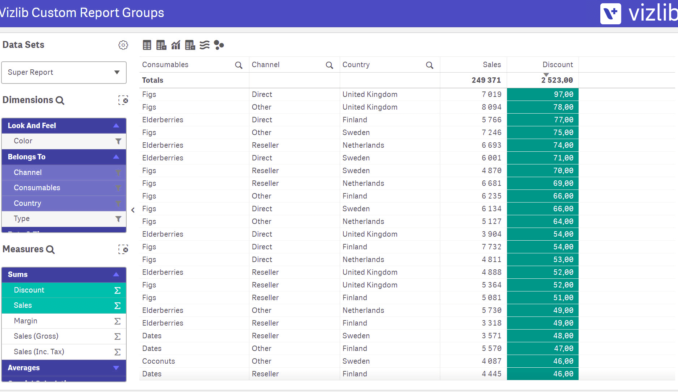Deselect the Discount measure
The height and width of the screenshot is (392, 678).
64,290
